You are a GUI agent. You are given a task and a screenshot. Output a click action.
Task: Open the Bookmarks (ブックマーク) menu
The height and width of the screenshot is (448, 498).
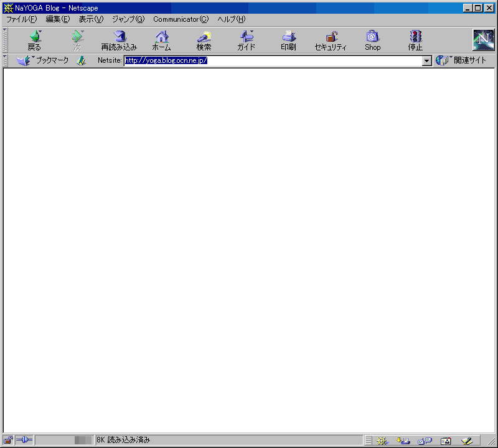click(42, 60)
